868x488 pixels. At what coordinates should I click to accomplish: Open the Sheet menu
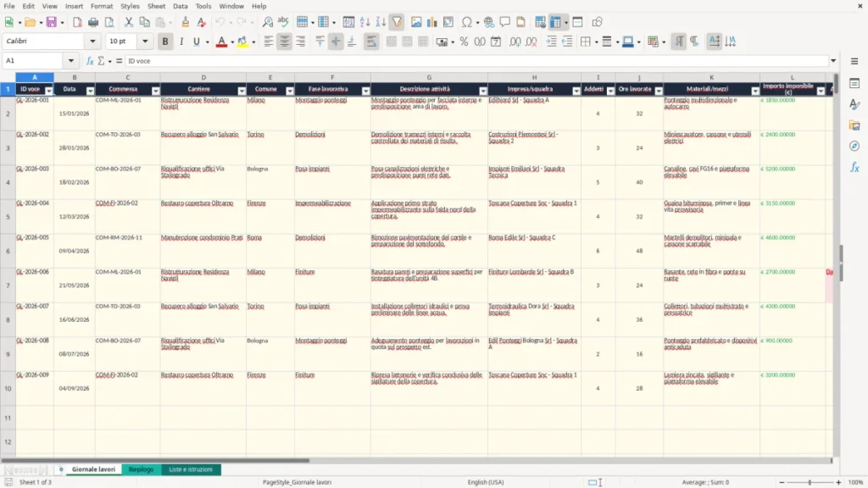[x=156, y=6]
